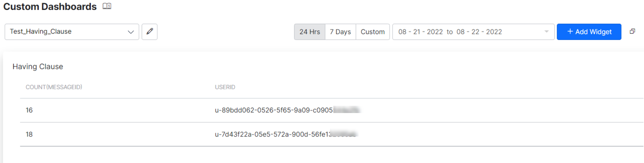This screenshot has width=644, height=163.
Task: Switch to the 7 Days range
Action: pos(340,32)
